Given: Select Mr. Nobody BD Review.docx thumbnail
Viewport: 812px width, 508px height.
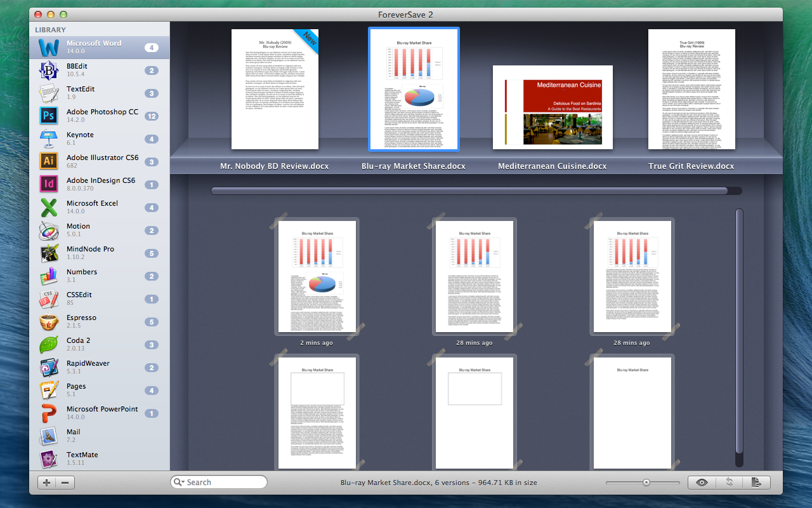Looking at the screenshot, I should coord(275,89).
